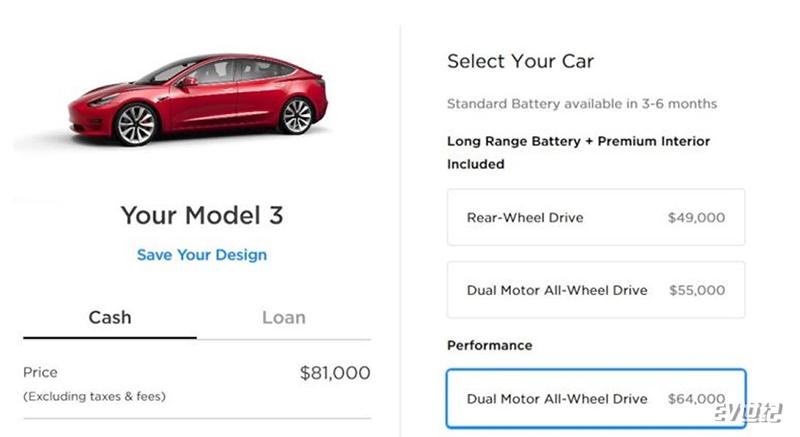Image resolution: width=800 pixels, height=437 pixels.
Task: Click the evo watermark logo
Action: (747, 413)
